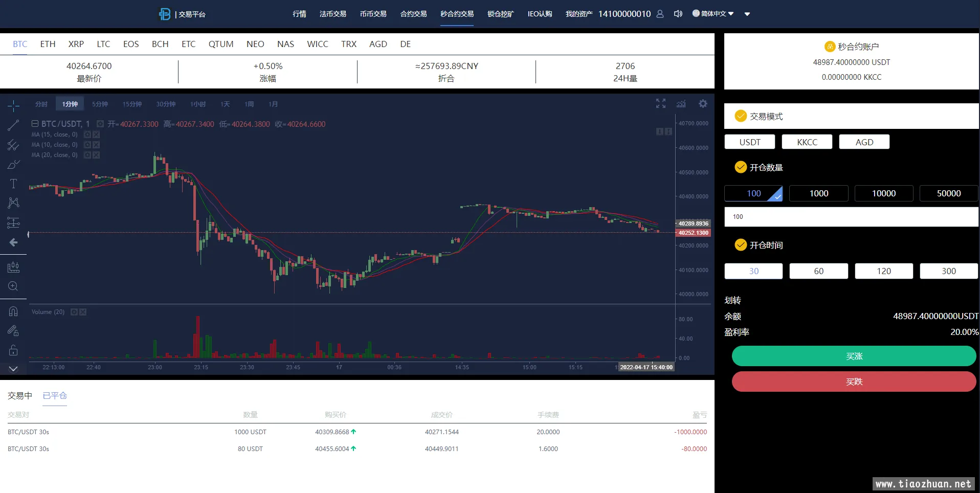The height and width of the screenshot is (493, 980).
Task: Open MA (20, close, 0) settings gear
Action: [87, 155]
